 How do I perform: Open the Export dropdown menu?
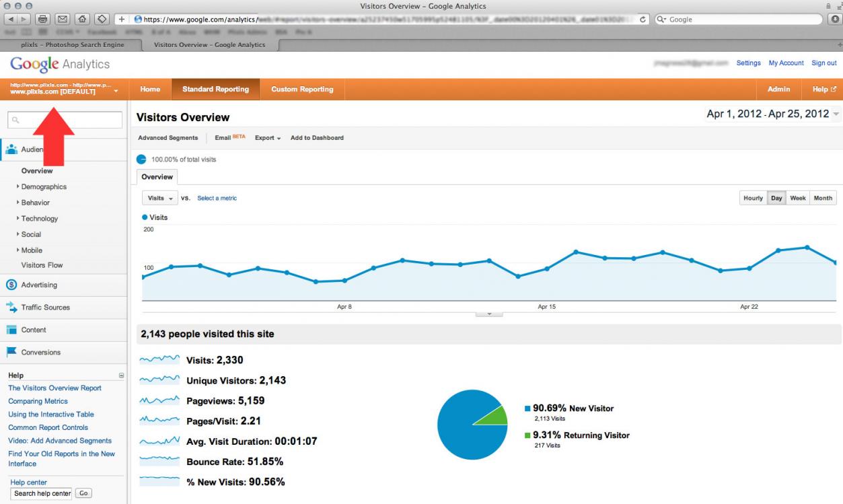coord(268,138)
